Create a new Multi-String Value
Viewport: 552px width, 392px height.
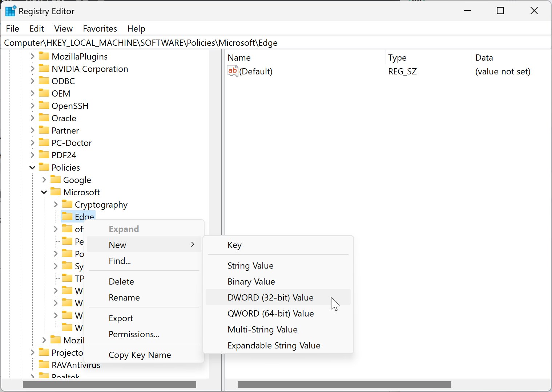[278, 330]
